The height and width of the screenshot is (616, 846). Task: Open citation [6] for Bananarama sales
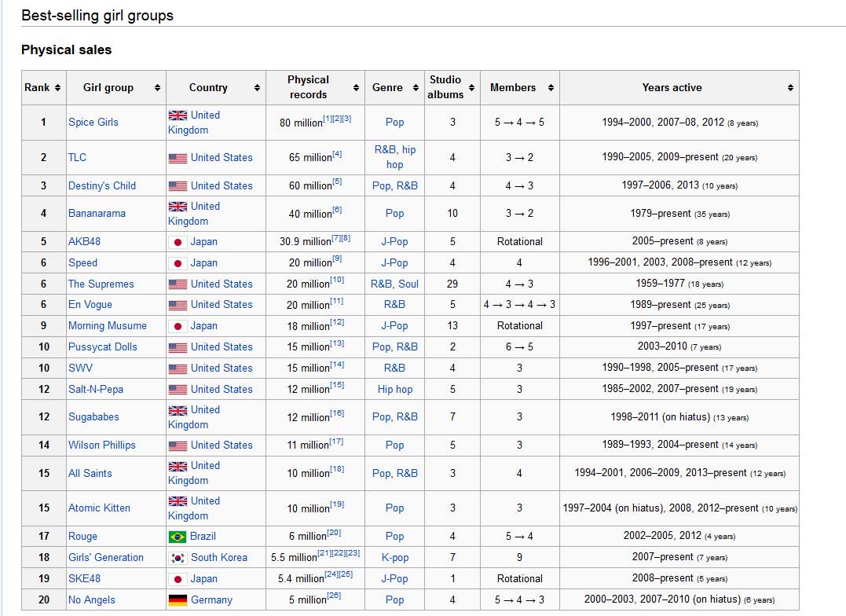click(337, 210)
